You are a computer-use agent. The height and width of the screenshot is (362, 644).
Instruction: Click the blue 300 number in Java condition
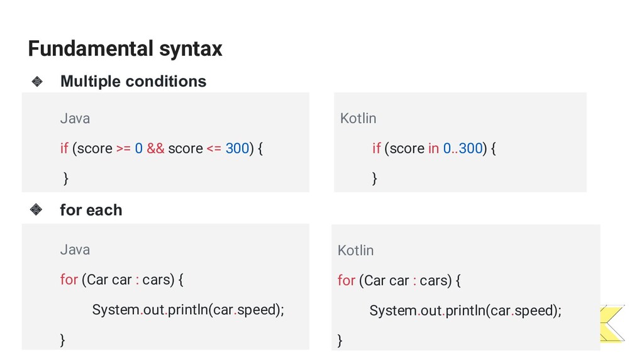[237, 148]
